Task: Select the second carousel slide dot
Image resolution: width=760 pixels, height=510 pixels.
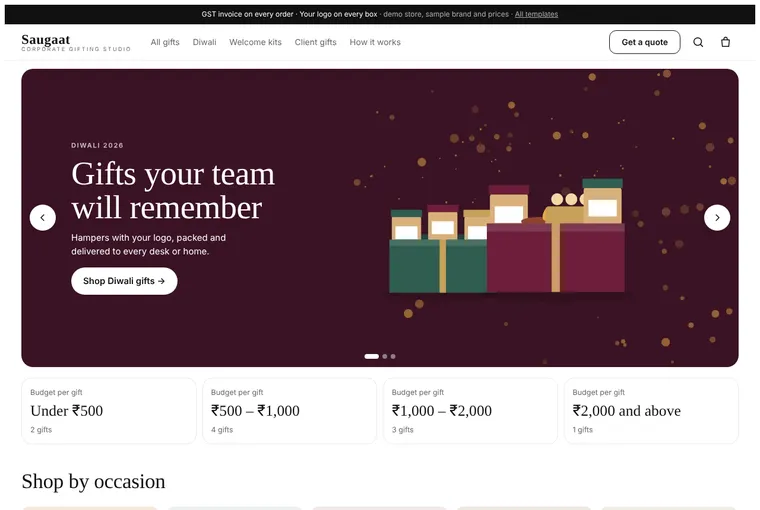Action: (x=385, y=356)
